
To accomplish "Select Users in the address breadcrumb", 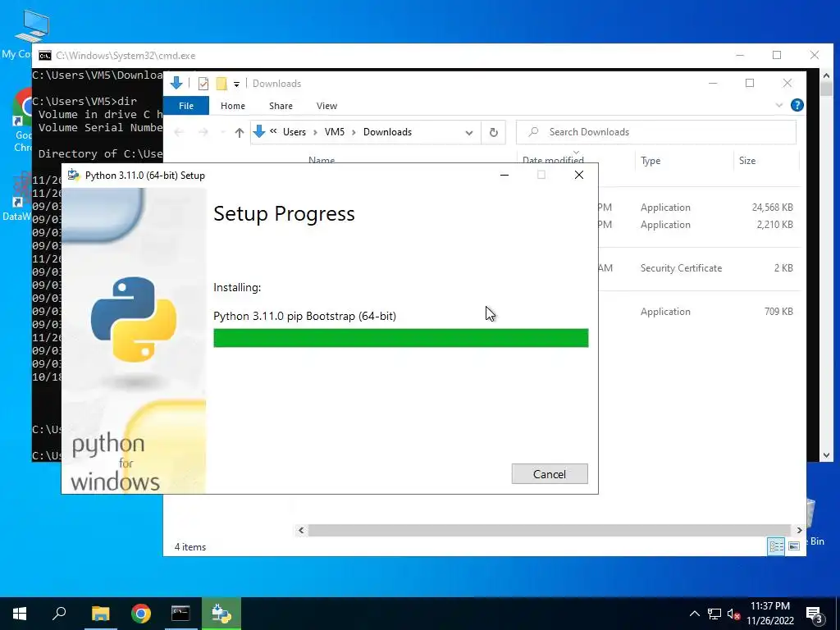I will click(294, 132).
